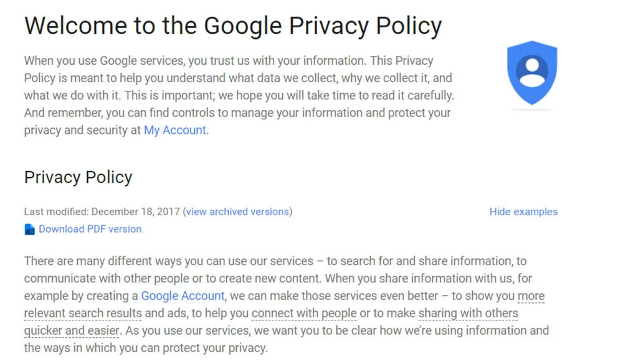Hide examples using the Hide examples toggle
Viewport: 623px width, 364px height.
[x=523, y=212]
